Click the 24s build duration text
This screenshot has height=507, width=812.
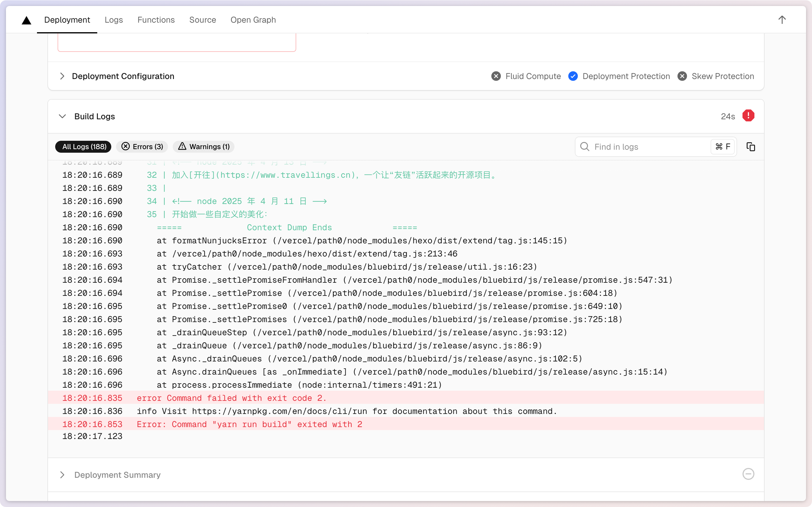728,116
